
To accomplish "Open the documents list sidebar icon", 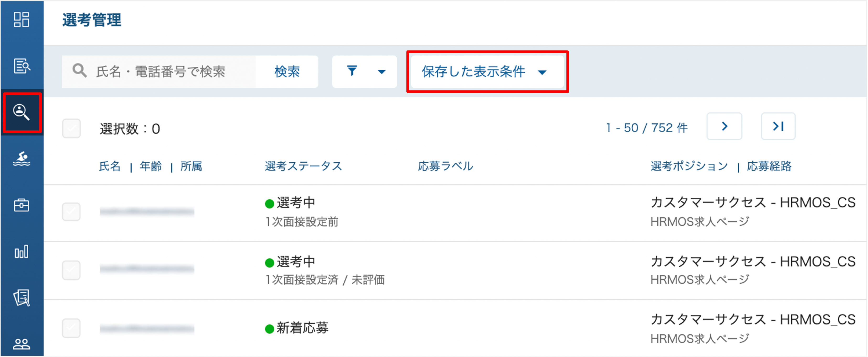I will point(22,298).
